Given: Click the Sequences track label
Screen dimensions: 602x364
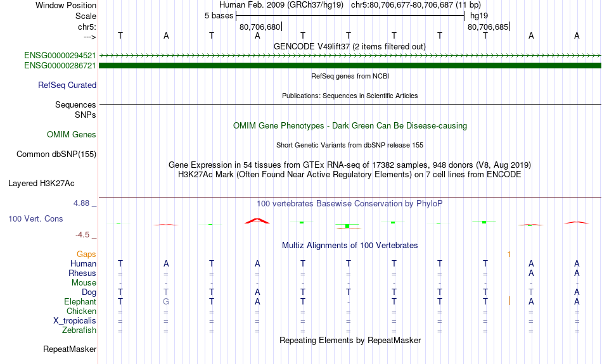Looking at the screenshot, I should pyautogui.click(x=75, y=104).
